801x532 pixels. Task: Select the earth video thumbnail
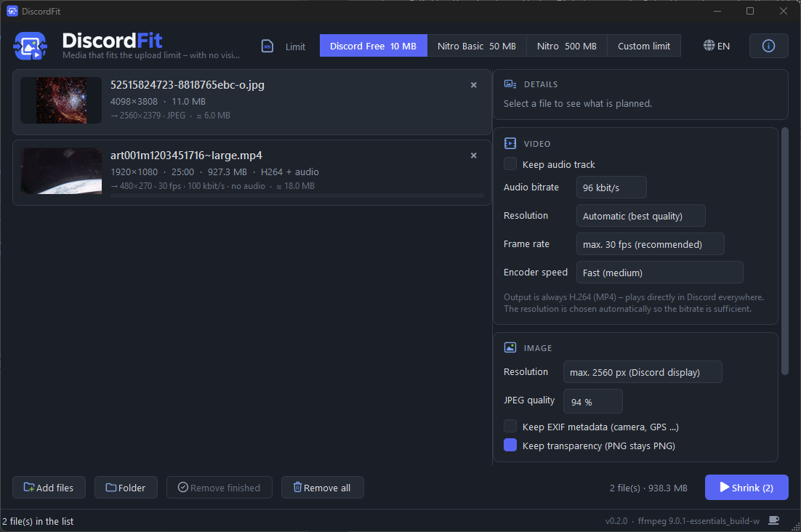pyautogui.click(x=61, y=171)
